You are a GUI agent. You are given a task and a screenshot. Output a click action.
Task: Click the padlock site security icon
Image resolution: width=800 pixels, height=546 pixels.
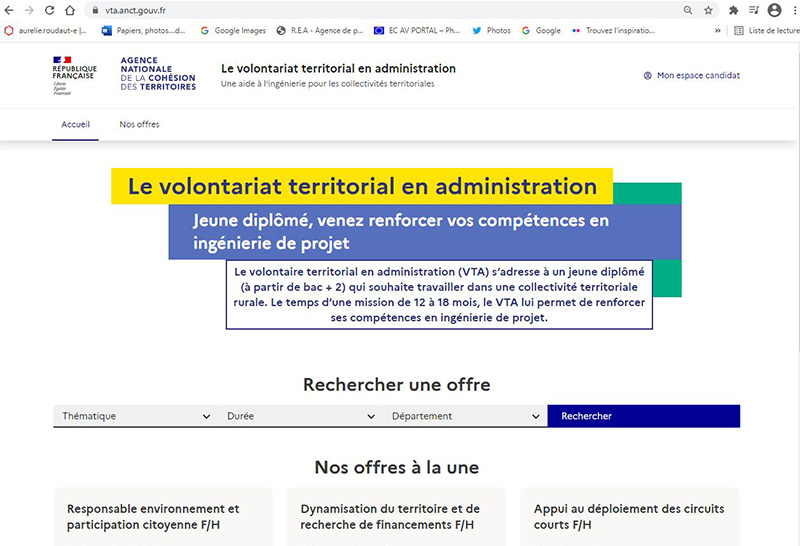[95, 10]
